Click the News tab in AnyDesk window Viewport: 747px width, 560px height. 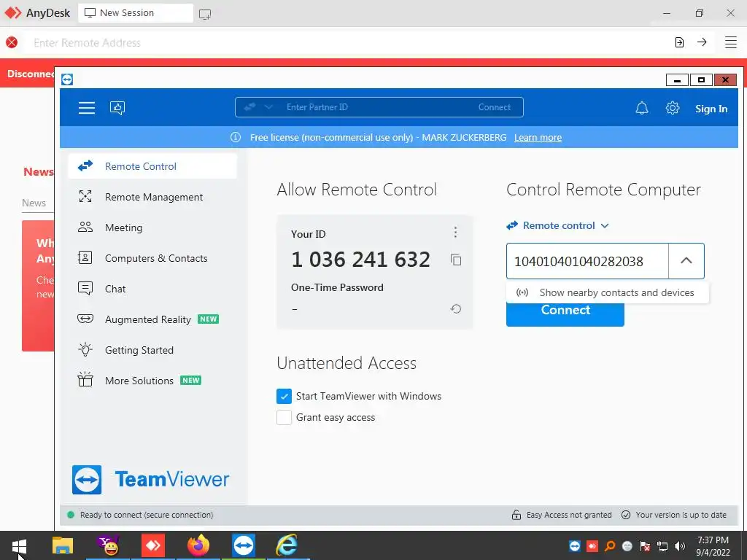point(34,203)
